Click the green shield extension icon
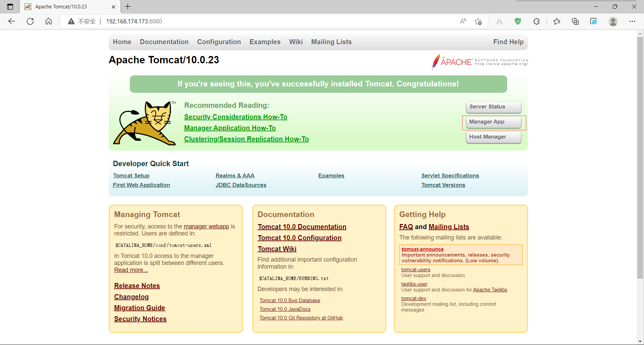The height and width of the screenshot is (345, 644). [518, 21]
